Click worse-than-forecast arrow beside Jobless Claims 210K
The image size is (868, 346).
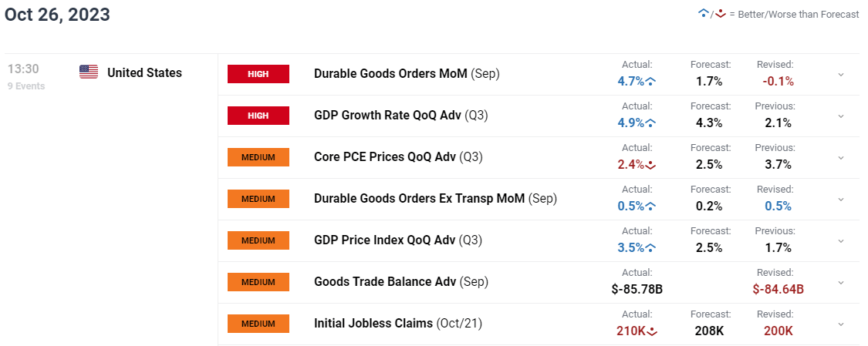[652, 331]
